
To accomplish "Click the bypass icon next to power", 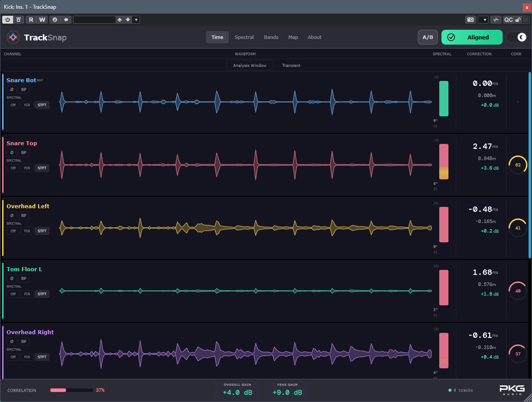I will [x=18, y=20].
